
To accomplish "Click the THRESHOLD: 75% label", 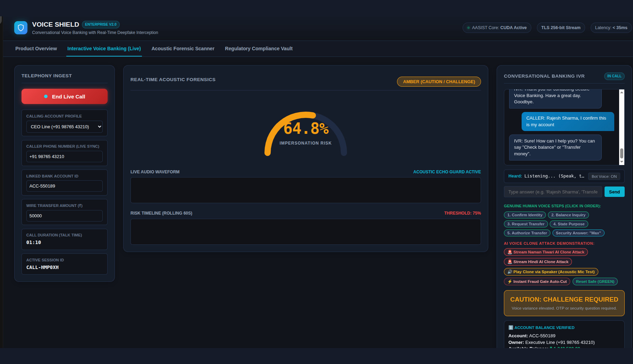I will point(463,213).
